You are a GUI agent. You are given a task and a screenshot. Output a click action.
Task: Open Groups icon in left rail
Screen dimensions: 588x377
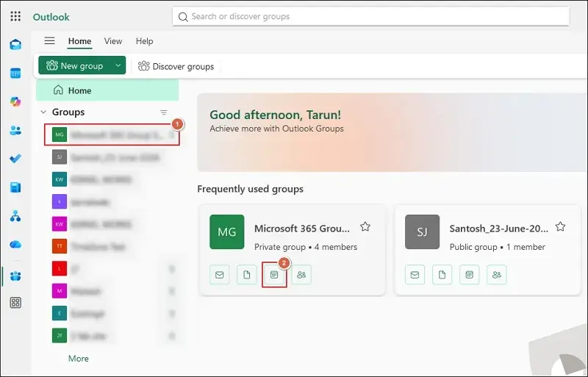pyautogui.click(x=15, y=276)
